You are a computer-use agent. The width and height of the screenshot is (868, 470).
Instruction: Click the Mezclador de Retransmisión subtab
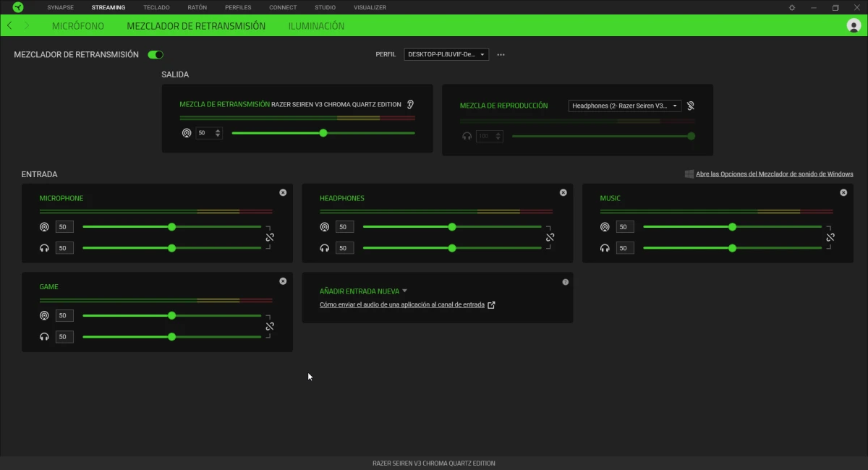[x=196, y=26]
